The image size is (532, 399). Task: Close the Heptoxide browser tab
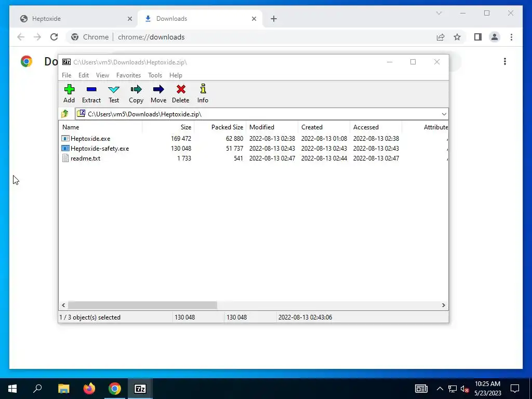(x=129, y=19)
